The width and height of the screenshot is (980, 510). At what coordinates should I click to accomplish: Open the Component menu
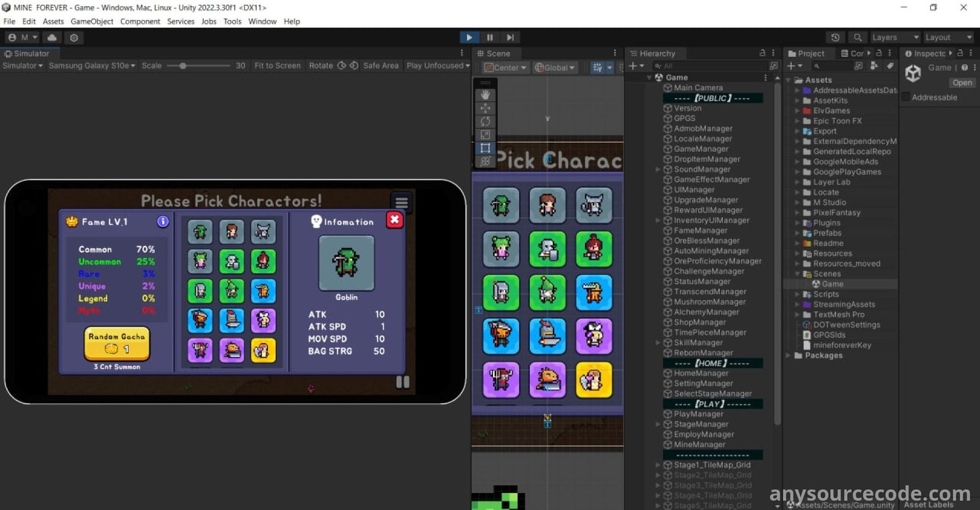(140, 21)
